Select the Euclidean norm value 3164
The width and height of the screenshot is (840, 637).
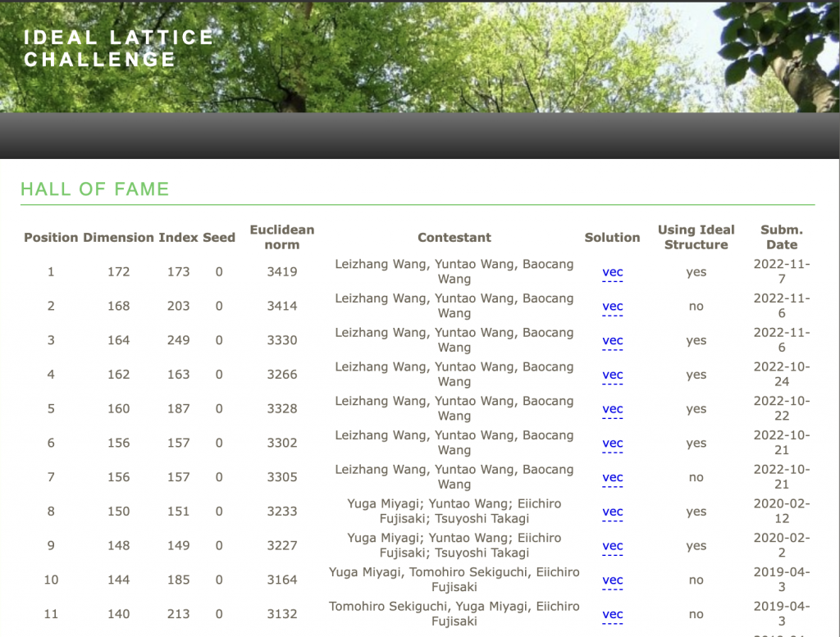click(x=282, y=580)
